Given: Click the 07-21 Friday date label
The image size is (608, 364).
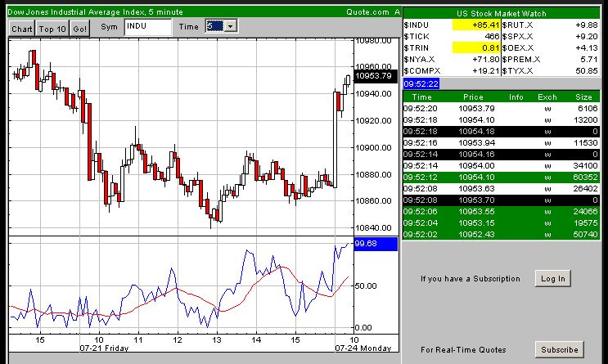Looking at the screenshot, I should [104, 348].
